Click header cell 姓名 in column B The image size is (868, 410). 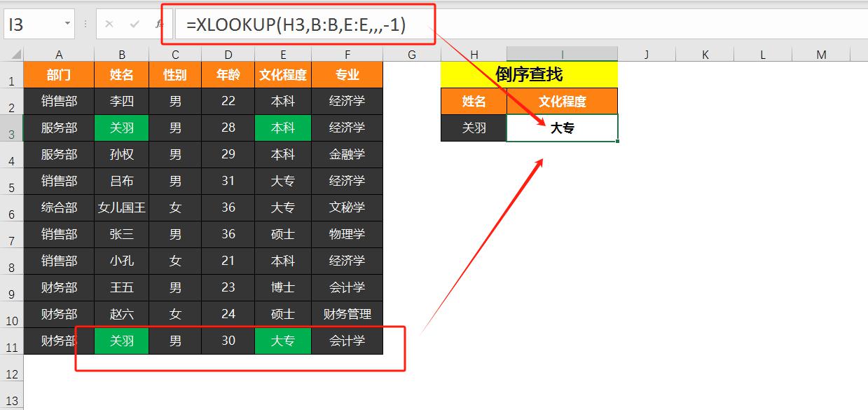121,75
